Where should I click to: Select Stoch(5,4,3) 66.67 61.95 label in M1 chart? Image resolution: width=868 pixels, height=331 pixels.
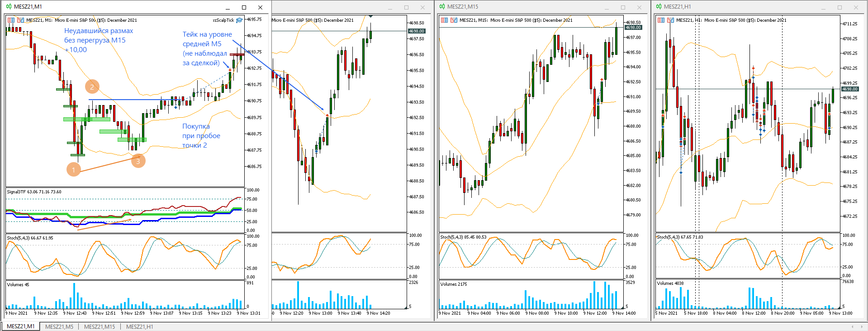[30, 238]
